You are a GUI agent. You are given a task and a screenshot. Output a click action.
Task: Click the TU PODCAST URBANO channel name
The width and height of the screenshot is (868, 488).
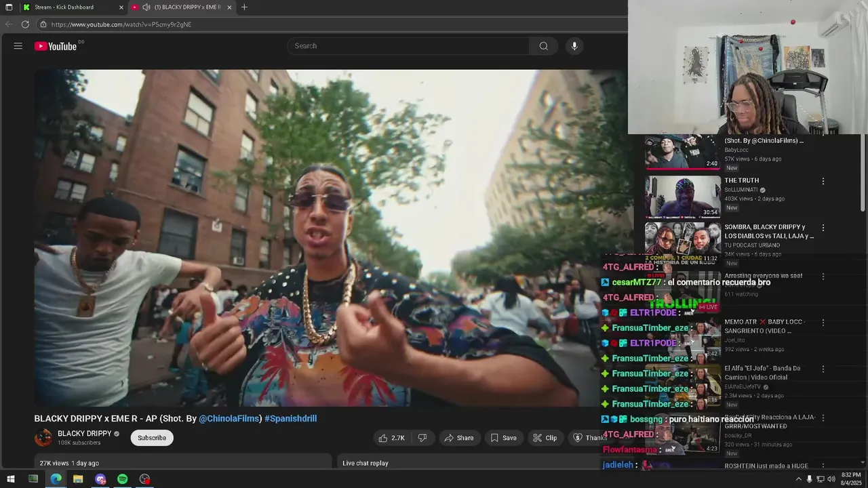752,245
